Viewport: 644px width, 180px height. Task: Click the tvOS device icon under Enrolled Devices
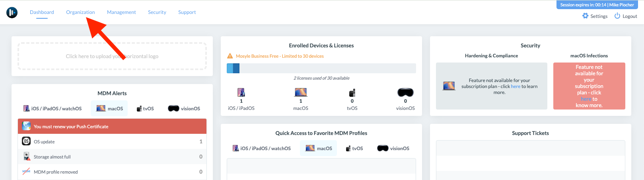(352, 93)
